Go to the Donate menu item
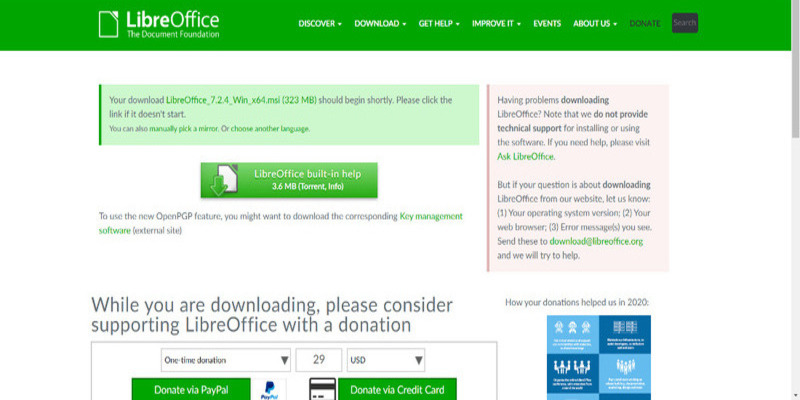Image resolution: width=800 pixels, height=400 pixels. [645, 23]
